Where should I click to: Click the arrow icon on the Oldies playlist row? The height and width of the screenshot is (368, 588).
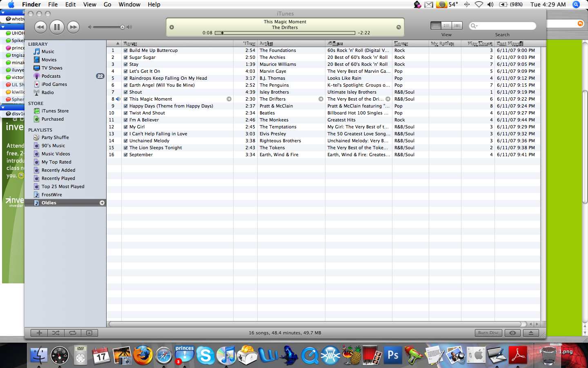(102, 203)
